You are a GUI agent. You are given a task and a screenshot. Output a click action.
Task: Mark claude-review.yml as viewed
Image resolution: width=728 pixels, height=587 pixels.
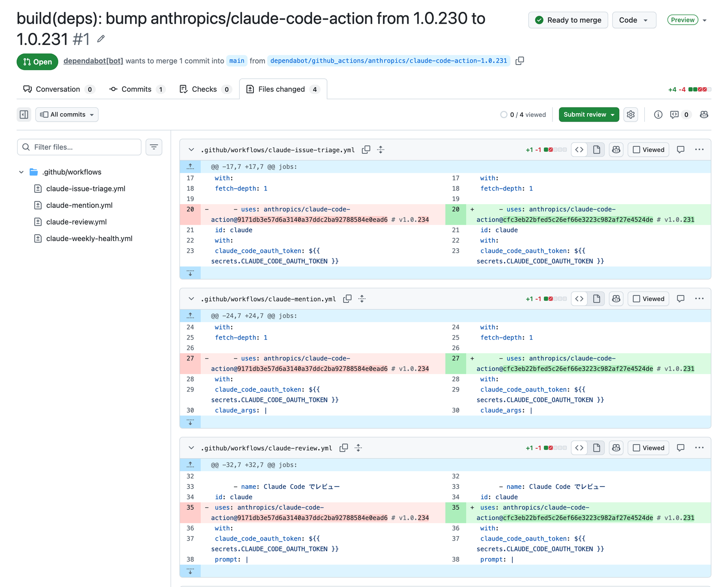(648, 448)
